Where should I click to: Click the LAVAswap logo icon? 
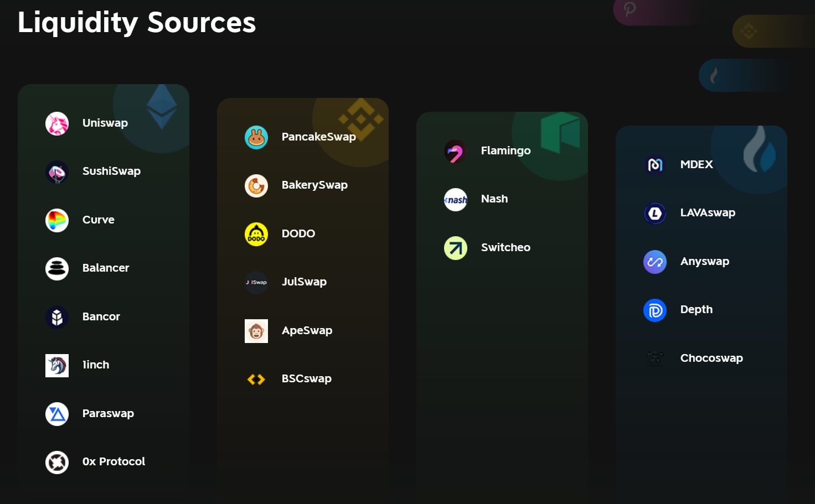click(x=655, y=214)
